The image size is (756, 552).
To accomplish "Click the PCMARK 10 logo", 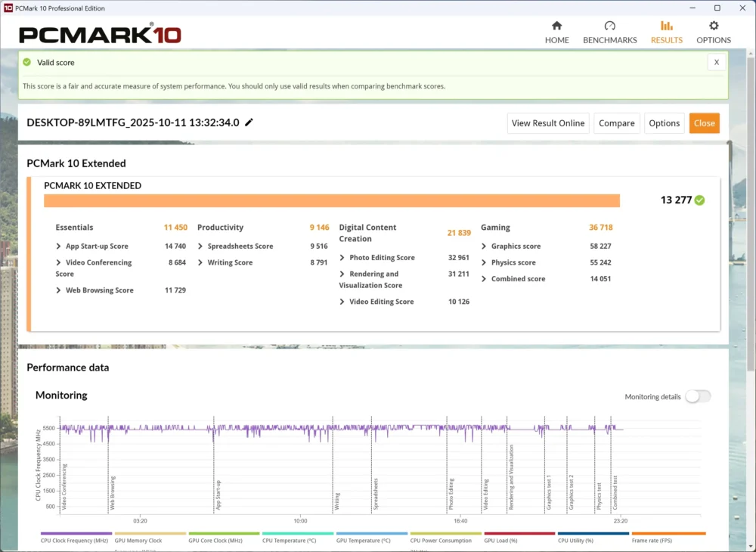I will tap(100, 34).
